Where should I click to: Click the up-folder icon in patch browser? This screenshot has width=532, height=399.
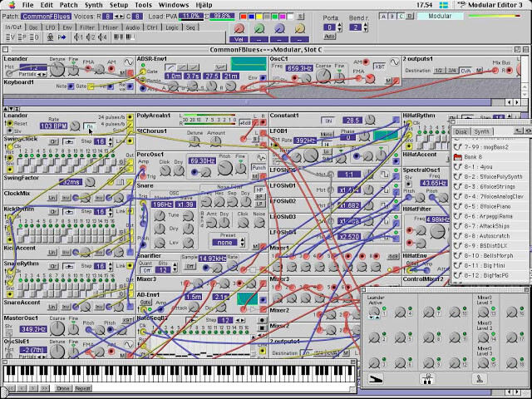518,131
